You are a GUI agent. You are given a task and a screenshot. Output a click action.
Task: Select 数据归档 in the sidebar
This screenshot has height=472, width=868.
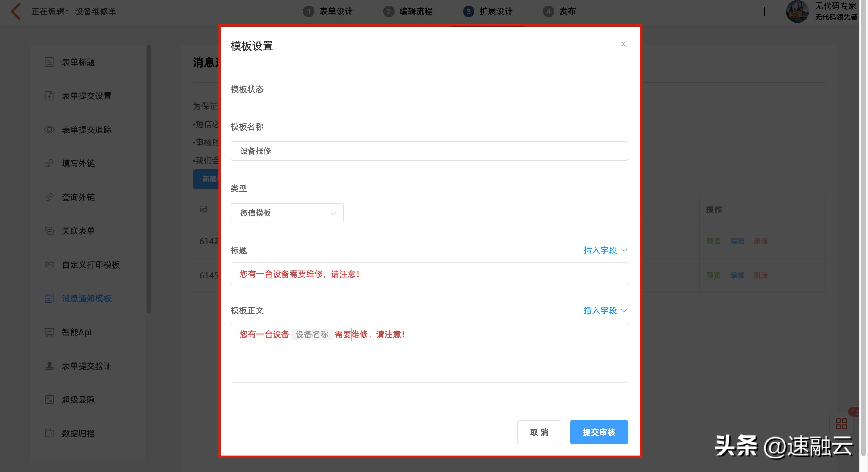click(x=78, y=433)
